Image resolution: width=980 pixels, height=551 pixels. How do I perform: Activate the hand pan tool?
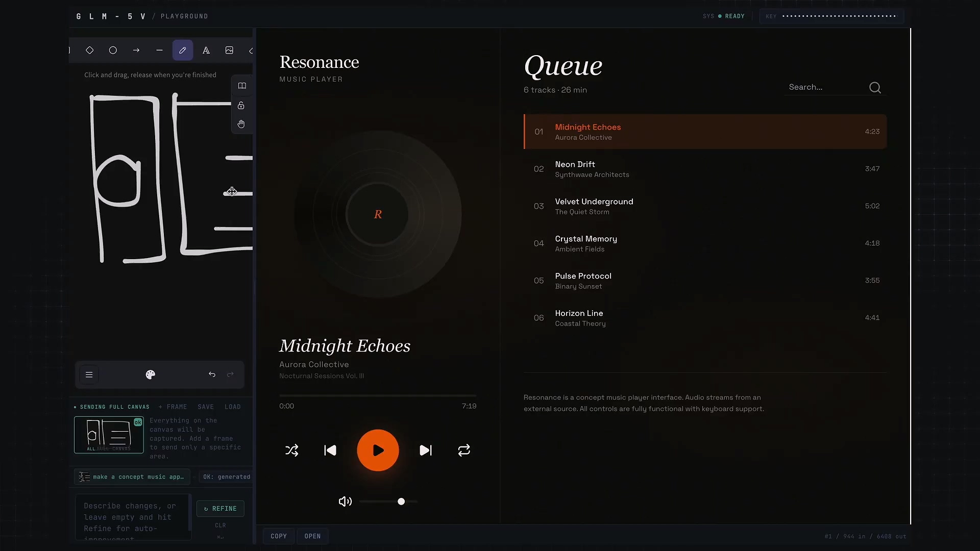(x=241, y=124)
